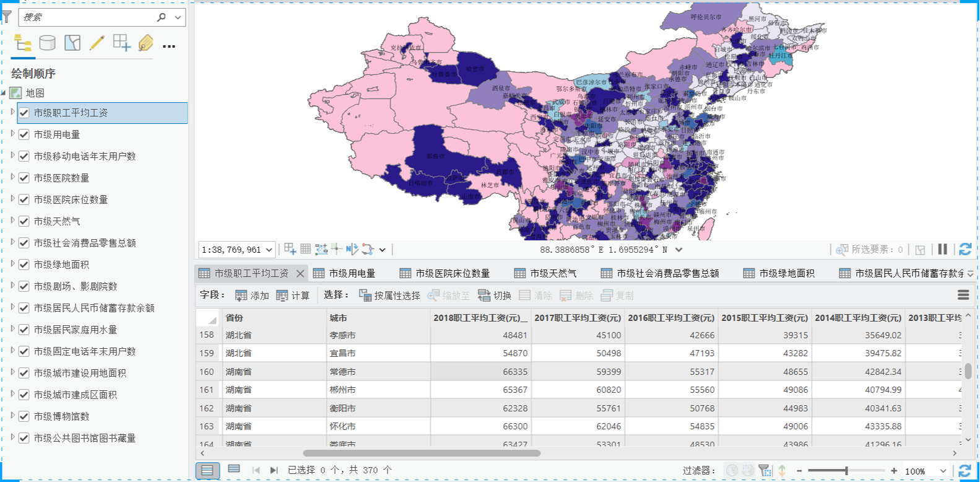
Task: Uncheck 市级绿地面积 layer checkbox
Action: pos(24,265)
